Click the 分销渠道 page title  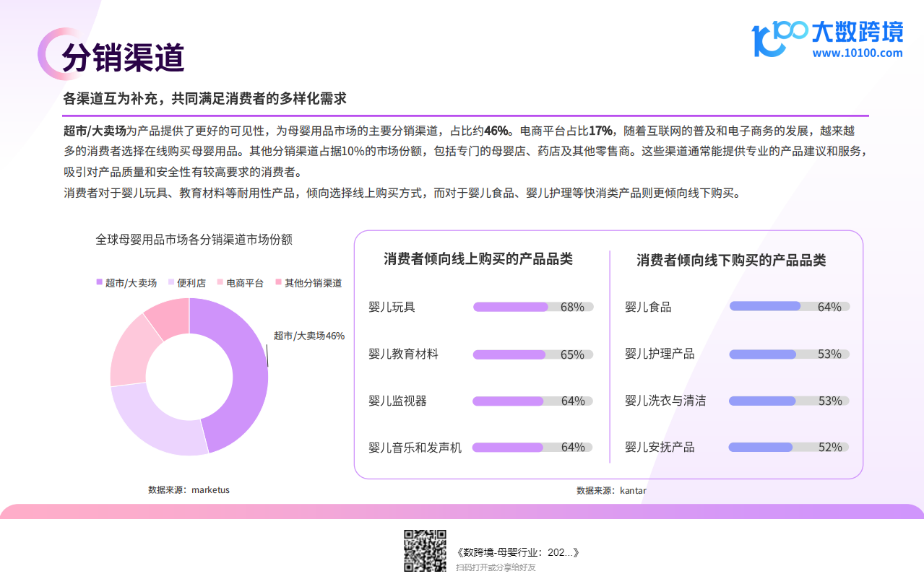tap(123, 57)
